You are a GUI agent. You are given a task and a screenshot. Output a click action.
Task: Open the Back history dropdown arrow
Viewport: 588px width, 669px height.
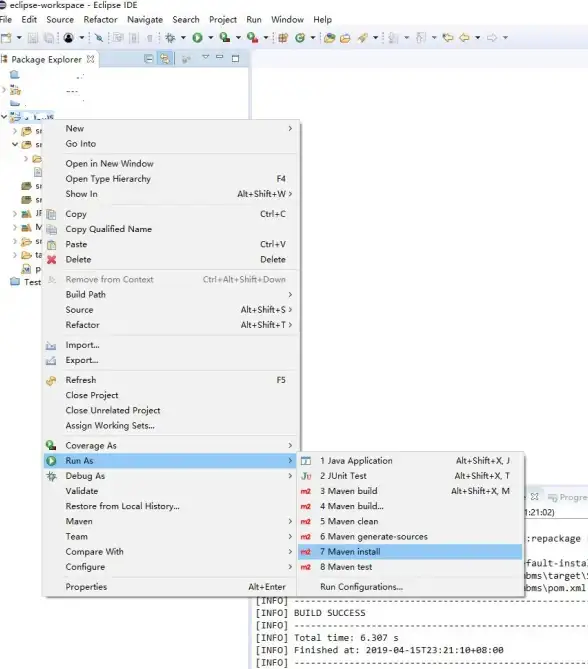477,38
